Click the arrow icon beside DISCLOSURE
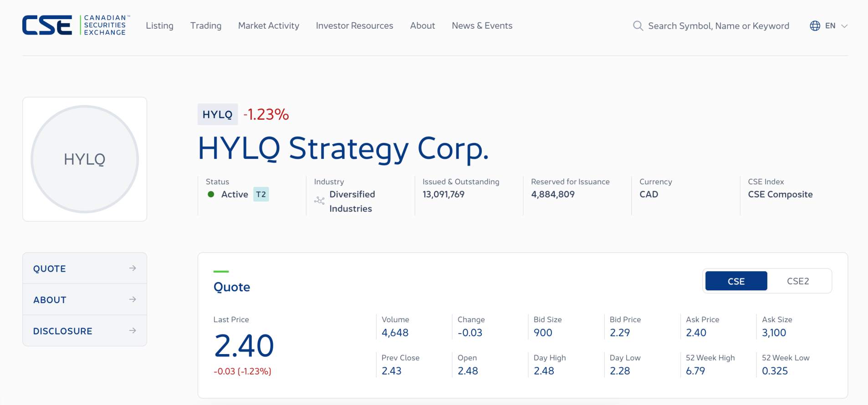Viewport: 868px width, 405px height. click(133, 331)
